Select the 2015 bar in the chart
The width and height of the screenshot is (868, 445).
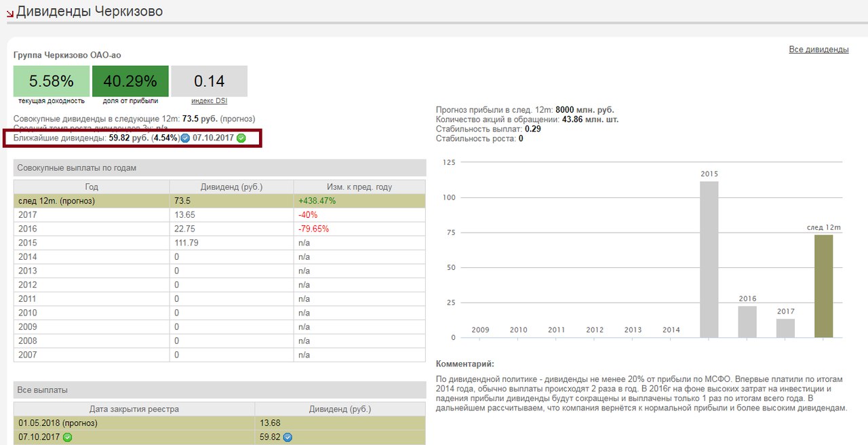[x=709, y=259]
